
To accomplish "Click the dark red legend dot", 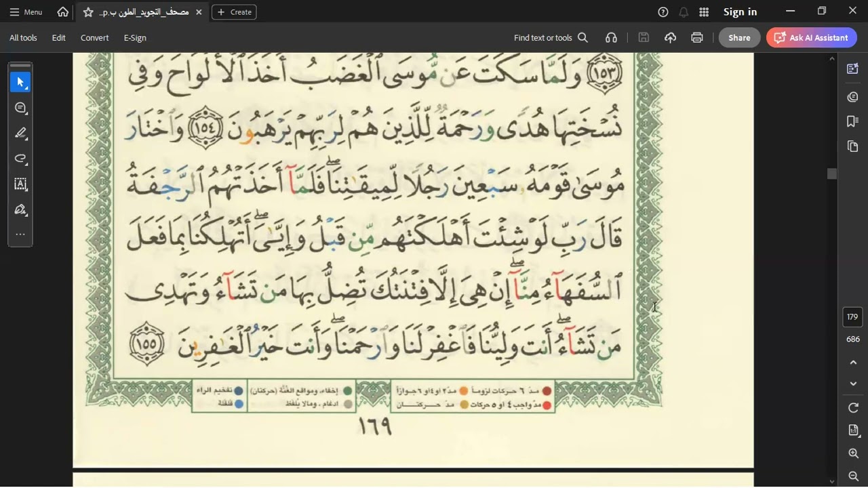I will [x=547, y=391].
